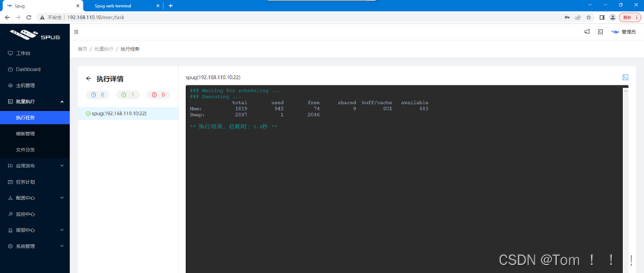Collapse the 批量执行 menu chevron
This screenshot has height=273, width=644.
click(62, 101)
